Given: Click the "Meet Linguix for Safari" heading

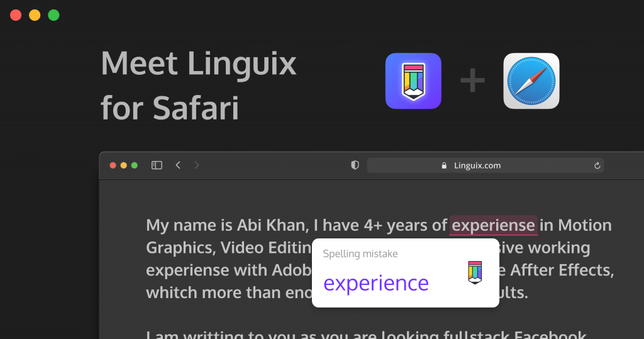Looking at the screenshot, I should [x=198, y=86].
